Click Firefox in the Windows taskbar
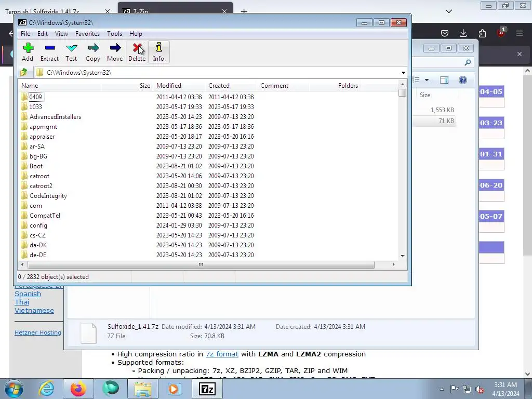 [x=78, y=389]
